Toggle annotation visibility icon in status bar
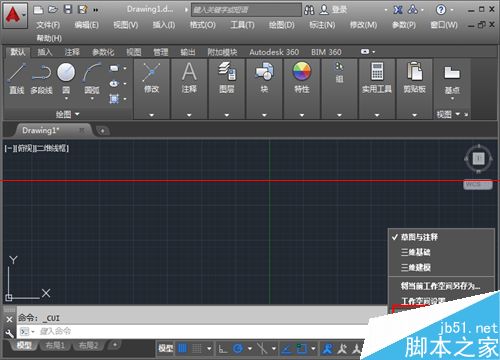 tap(328, 349)
